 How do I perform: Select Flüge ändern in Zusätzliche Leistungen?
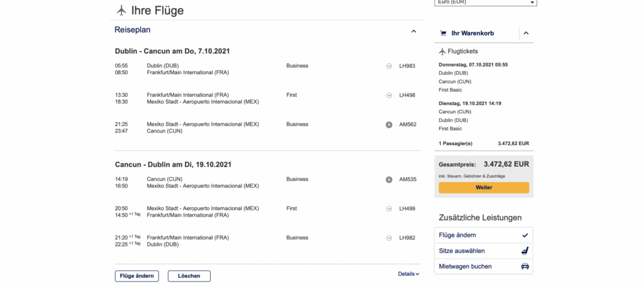pyautogui.click(x=483, y=235)
